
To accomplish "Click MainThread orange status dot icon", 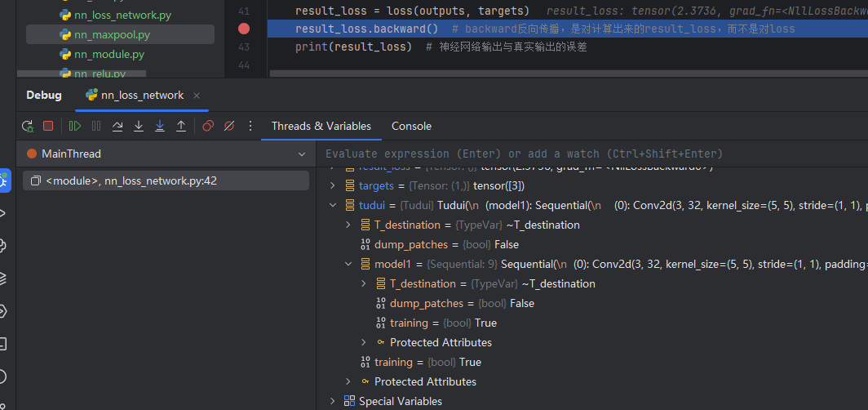I will [32, 154].
